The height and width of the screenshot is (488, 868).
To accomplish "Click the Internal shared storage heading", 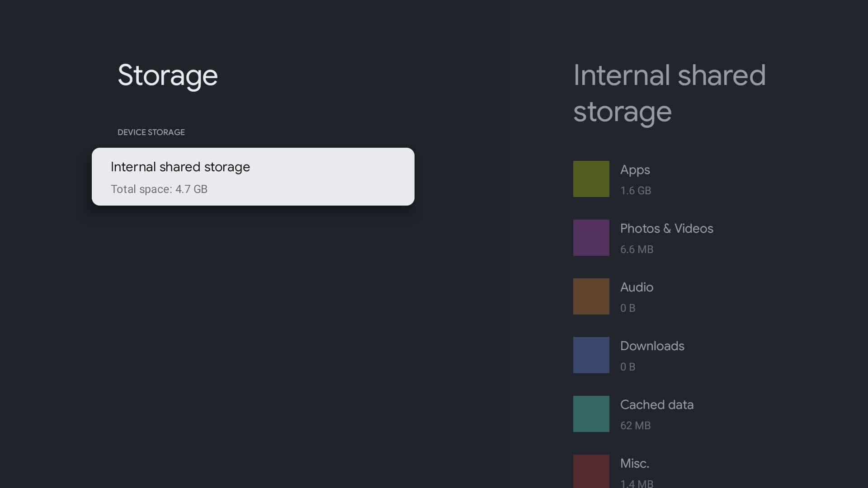I will pyautogui.click(x=669, y=93).
